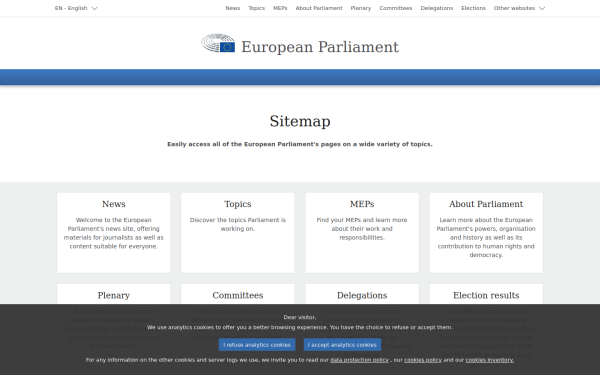The width and height of the screenshot is (600, 375).
Task: Click 'Learn more about the European Parliament's powers' text
Action: [x=486, y=237]
